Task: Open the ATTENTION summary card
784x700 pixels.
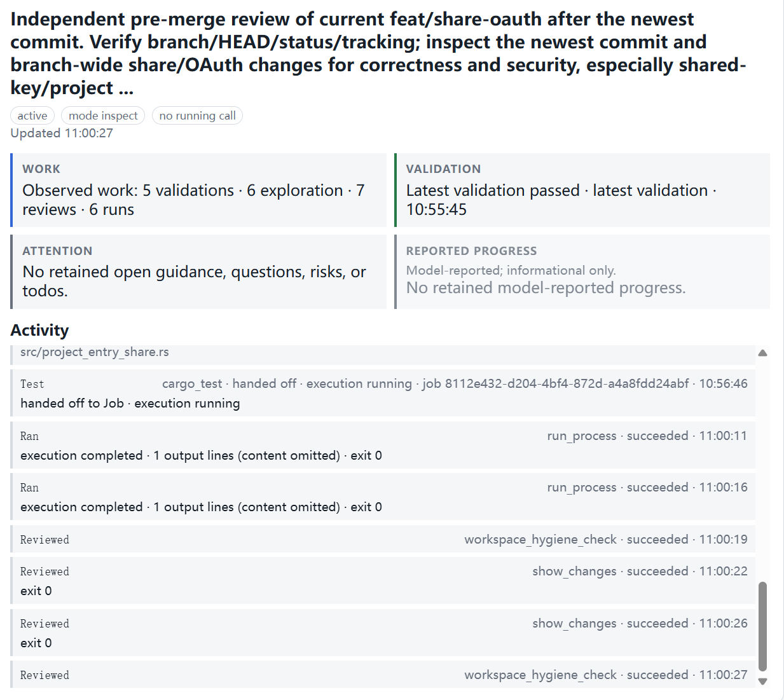Action: 198,272
